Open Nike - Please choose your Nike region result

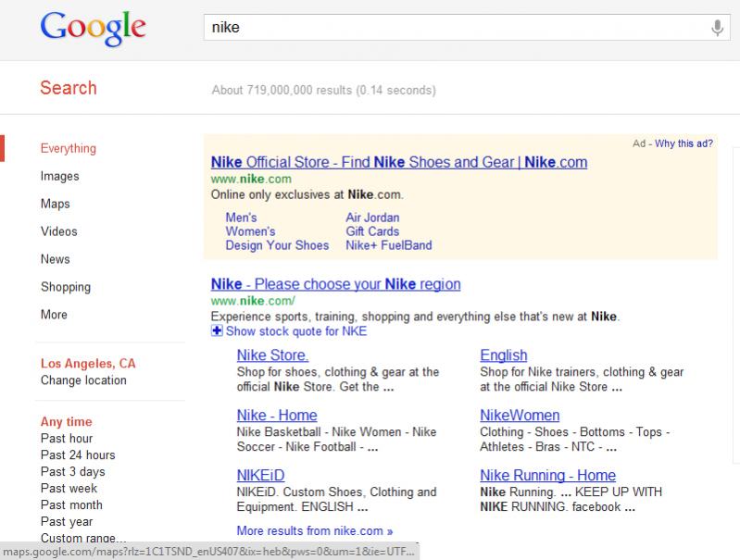[336, 284]
